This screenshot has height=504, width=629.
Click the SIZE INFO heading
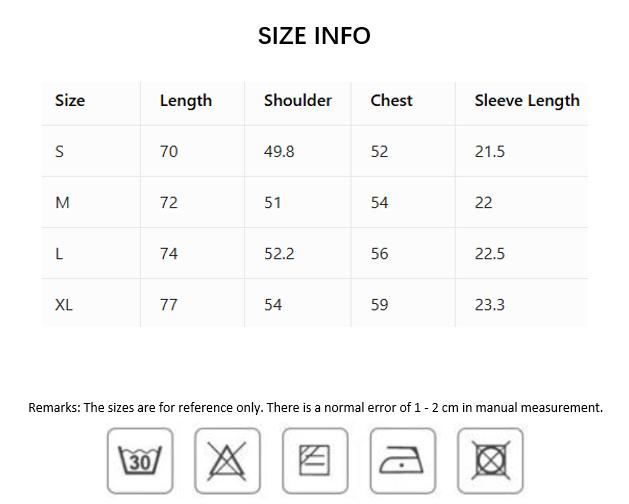coord(314,36)
